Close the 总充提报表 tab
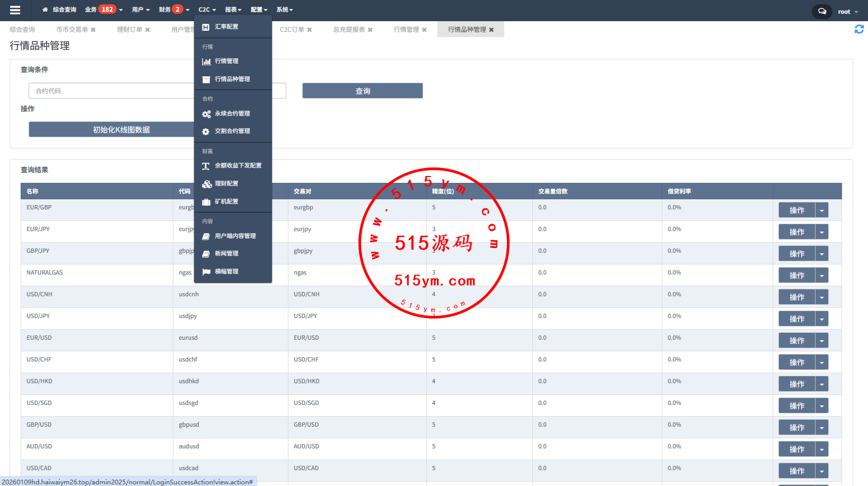Screen dimensions: 868x486 [x=370, y=30]
